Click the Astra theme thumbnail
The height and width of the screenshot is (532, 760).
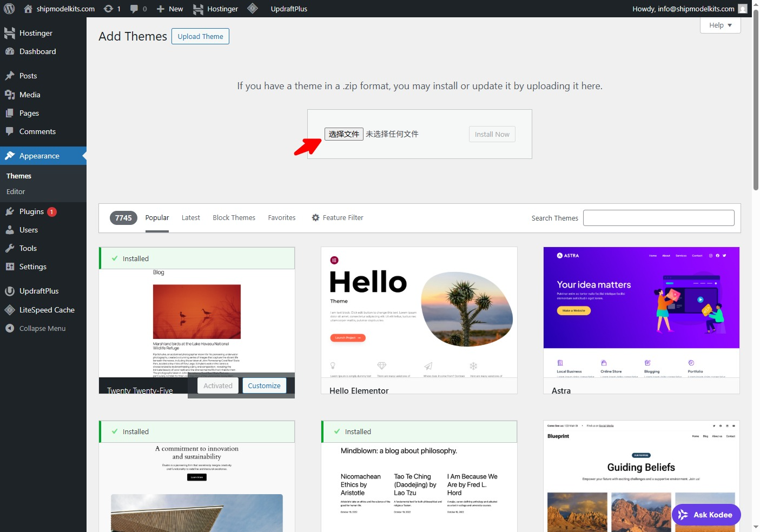[x=641, y=312]
